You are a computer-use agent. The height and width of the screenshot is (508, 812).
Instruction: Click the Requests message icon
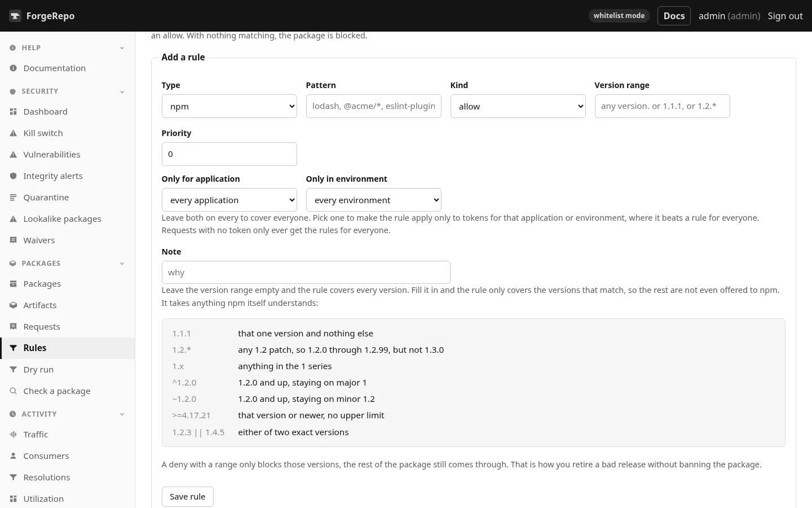(x=13, y=327)
